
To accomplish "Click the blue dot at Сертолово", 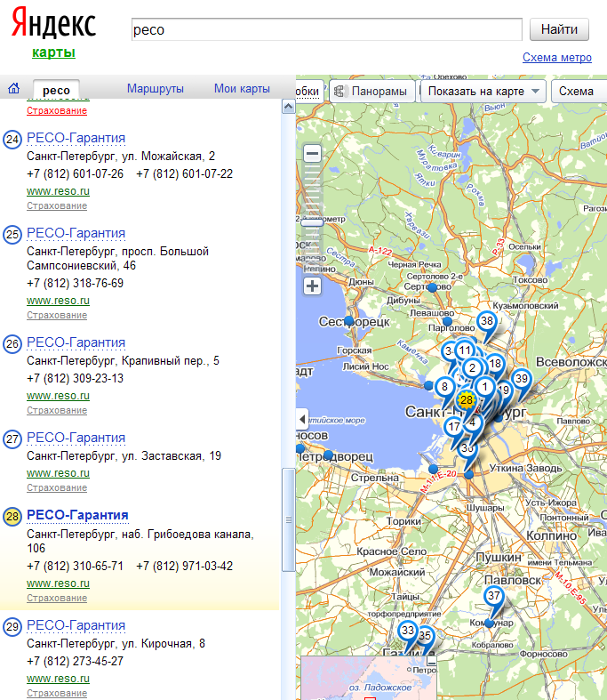I will click(432, 287).
